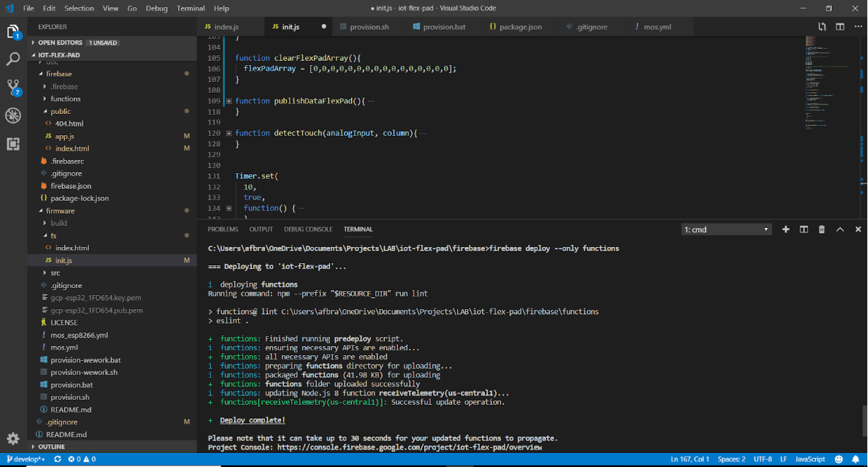868x467 pixels.
Task: Expand the build folder
Action: (x=59, y=223)
